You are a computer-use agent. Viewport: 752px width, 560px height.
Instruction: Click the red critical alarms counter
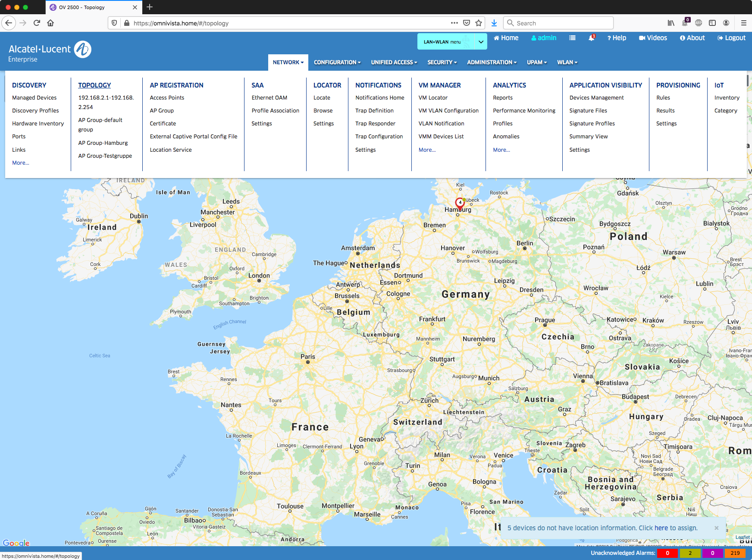point(667,553)
